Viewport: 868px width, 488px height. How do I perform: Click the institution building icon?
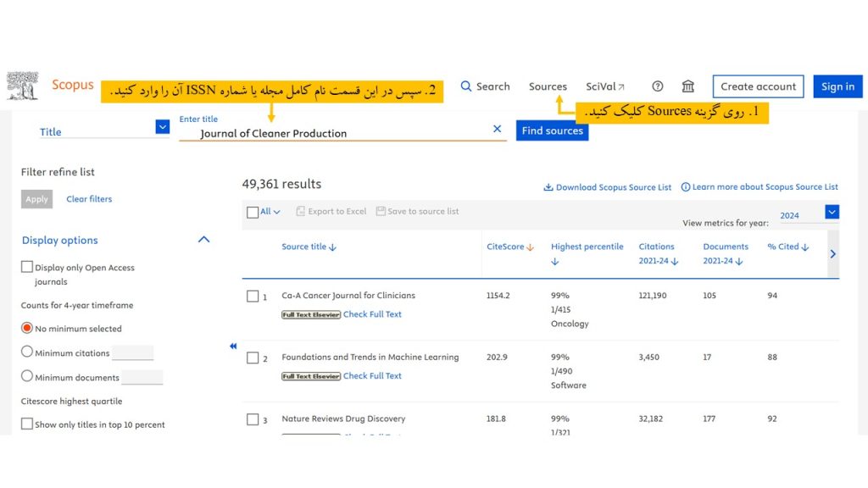(x=687, y=86)
